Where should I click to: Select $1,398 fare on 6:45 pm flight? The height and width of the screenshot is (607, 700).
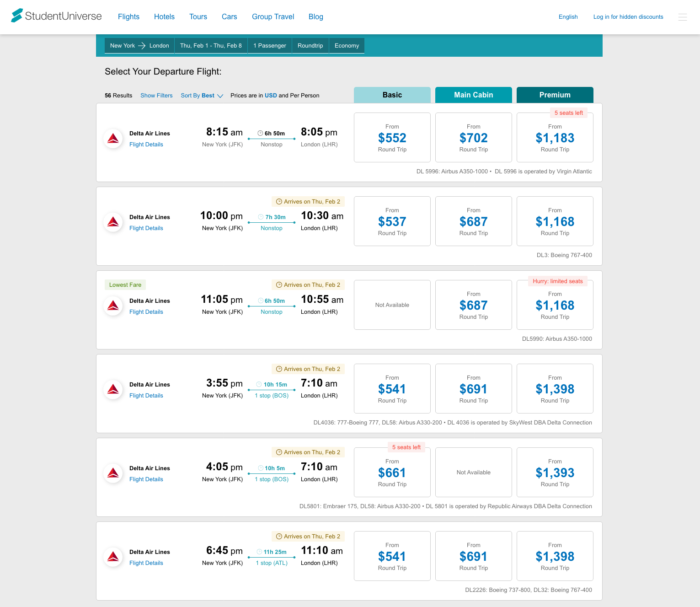click(x=555, y=556)
